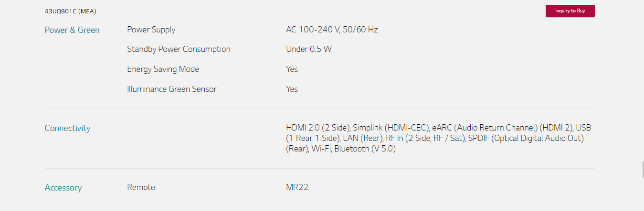Viewport: 644px width, 211px height.
Task: Click the AC 100-240 V value
Action: tap(332, 30)
